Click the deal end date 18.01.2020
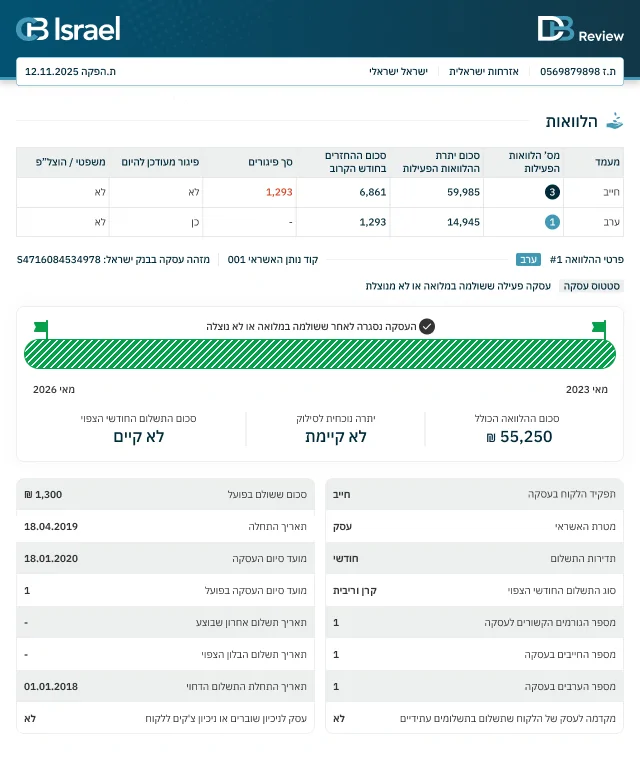This screenshot has height=772, width=640. tap(51, 558)
